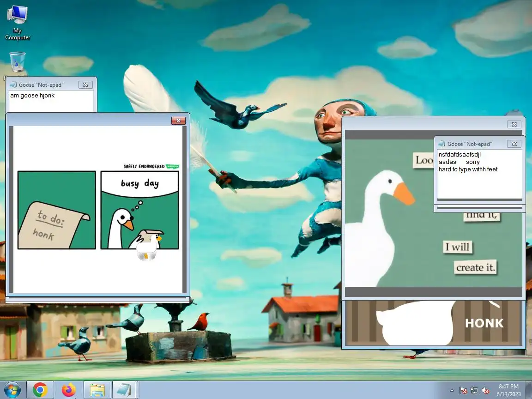The image size is (532, 399).
Task: Close the 'am goose hjonk' Not-epad window
Action: tap(85, 85)
